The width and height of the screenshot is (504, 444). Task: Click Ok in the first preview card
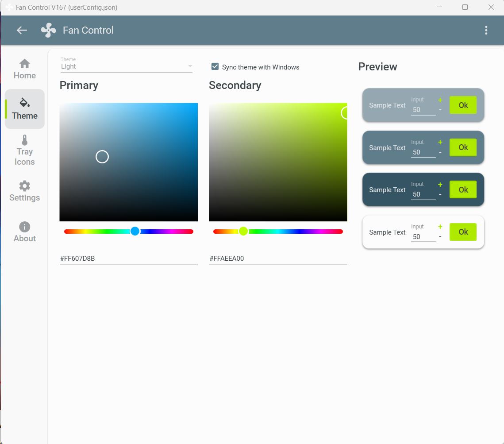[463, 105]
